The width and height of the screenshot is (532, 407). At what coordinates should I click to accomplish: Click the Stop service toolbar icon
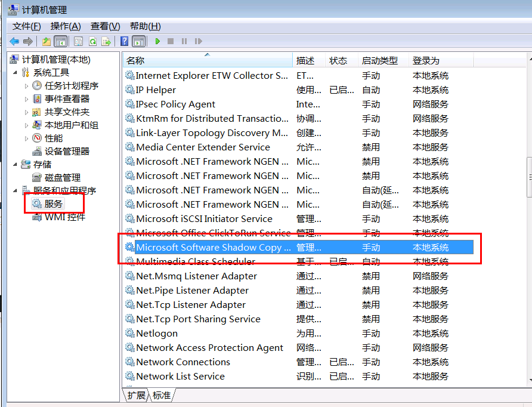171,41
